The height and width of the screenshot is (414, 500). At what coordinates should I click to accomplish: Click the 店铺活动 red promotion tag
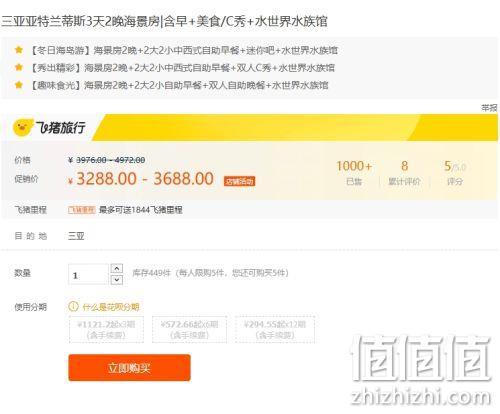click(x=239, y=181)
